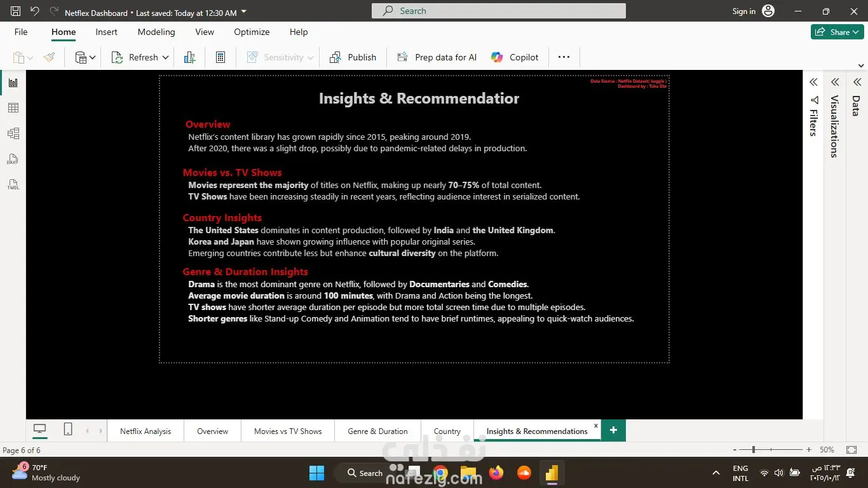
Task: Expand the Visualizations pane
Action: click(x=835, y=82)
